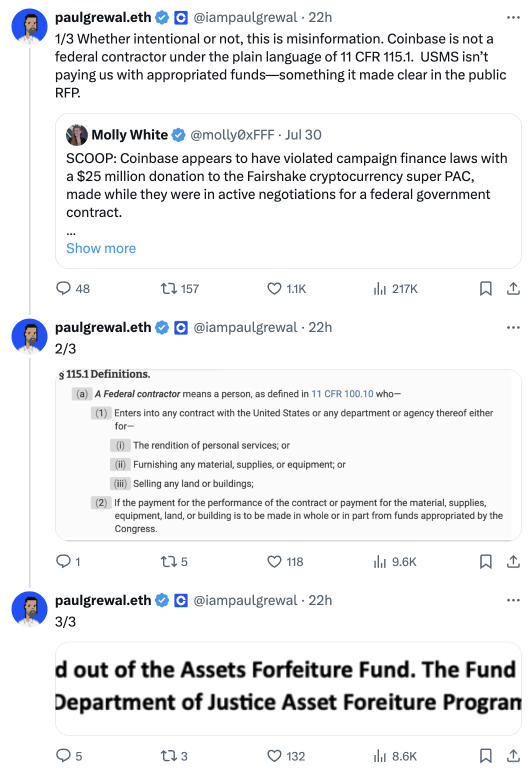The image size is (532, 774).
Task: Bookmark the 2/3 tweet
Action: pos(485,561)
